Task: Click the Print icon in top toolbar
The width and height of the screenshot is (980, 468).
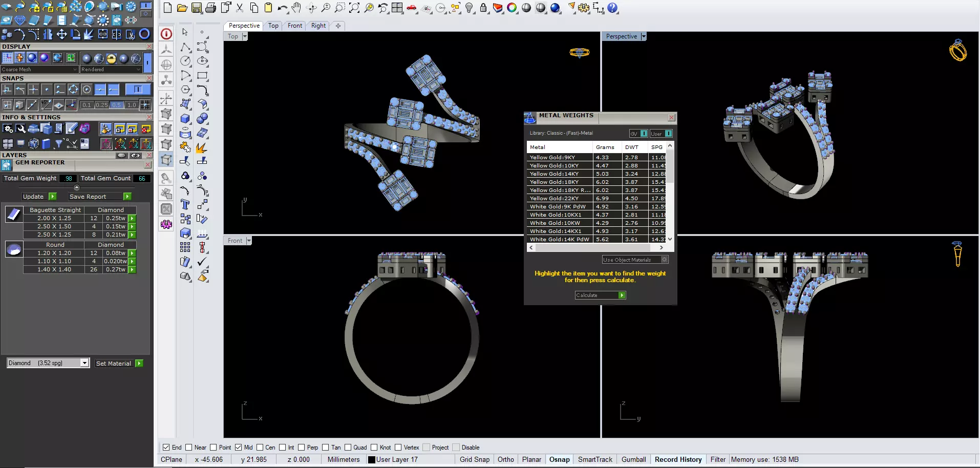Action: coord(210,8)
